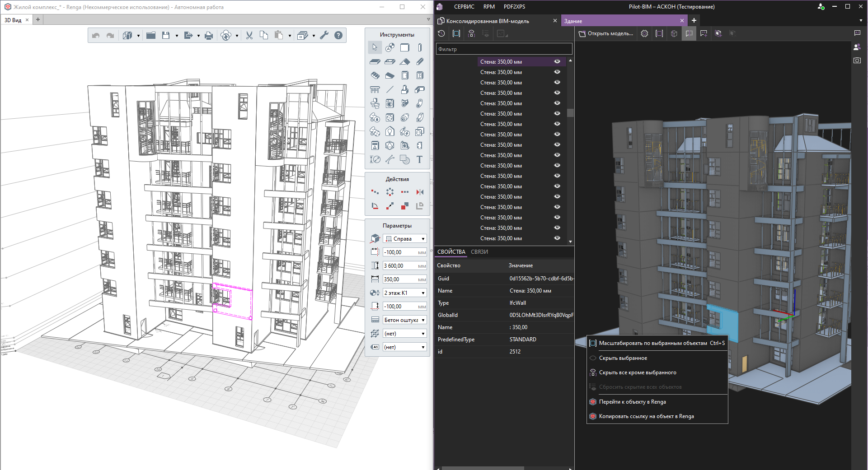The width and height of the screenshot is (868, 470).
Task: Open the (нет) dropdown beside the A1 mark icon
Action: [405, 347]
